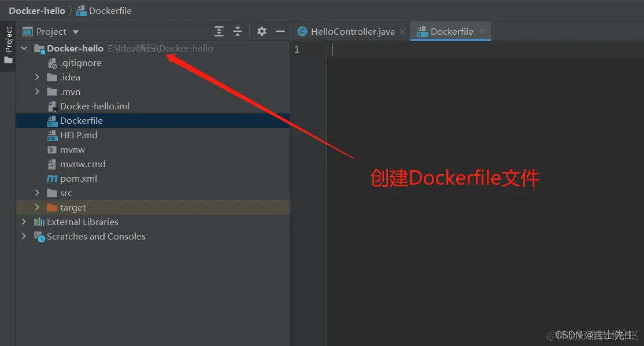This screenshot has width=644, height=346.
Task: Click the Collapse All icon in Project toolbar
Action: (238, 32)
